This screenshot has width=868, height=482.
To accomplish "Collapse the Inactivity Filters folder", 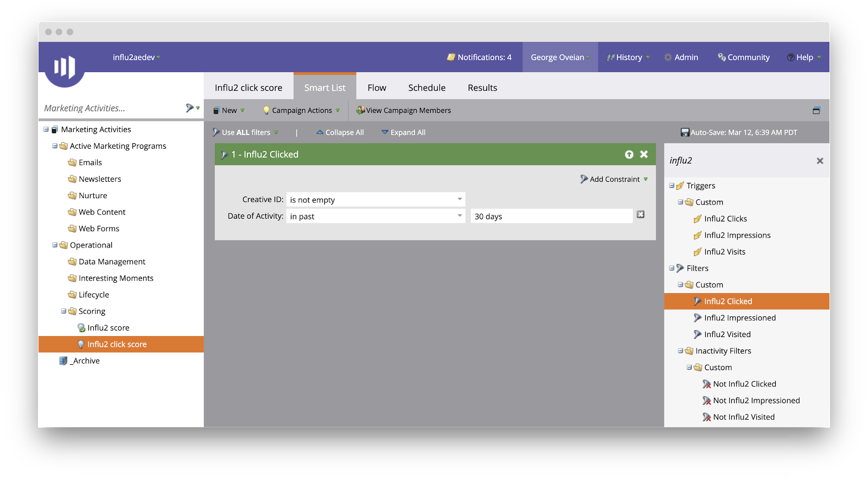I will point(680,351).
